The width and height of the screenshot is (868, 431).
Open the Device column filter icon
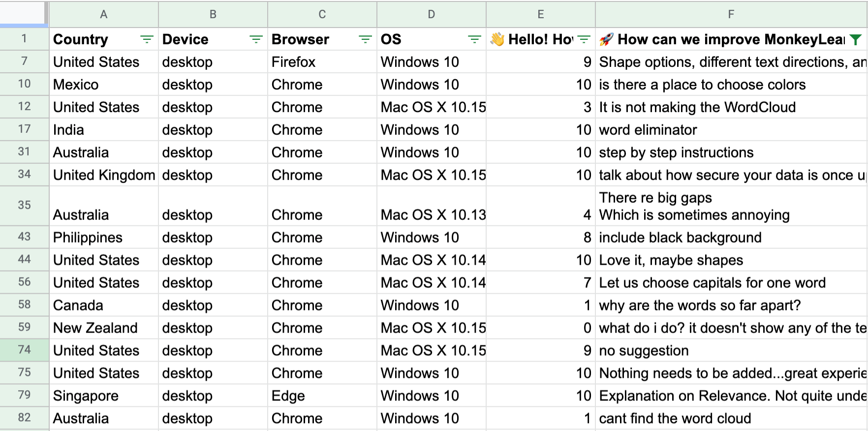point(256,39)
